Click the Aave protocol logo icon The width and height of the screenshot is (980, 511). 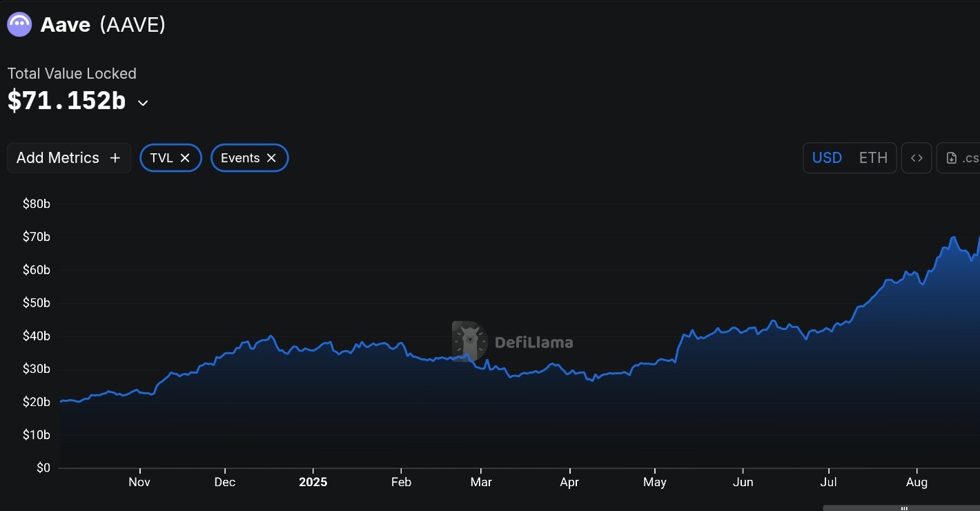[19, 25]
